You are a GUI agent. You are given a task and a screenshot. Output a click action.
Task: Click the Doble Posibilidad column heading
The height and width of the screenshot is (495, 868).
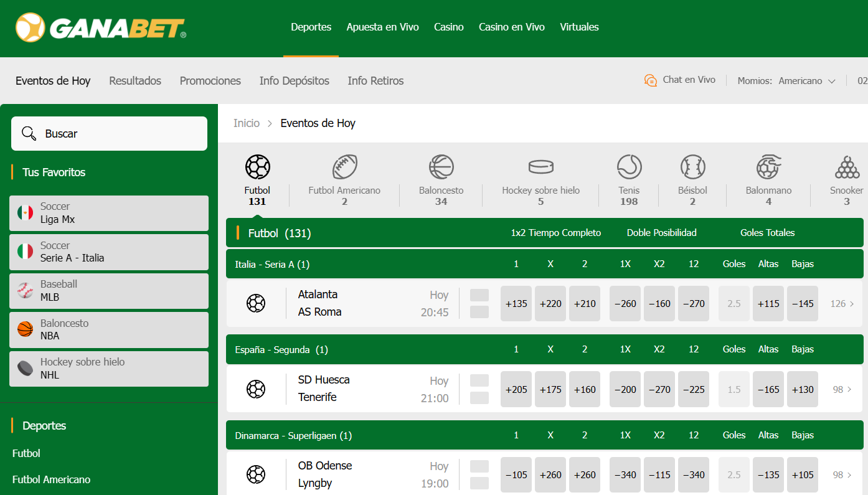pos(661,233)
